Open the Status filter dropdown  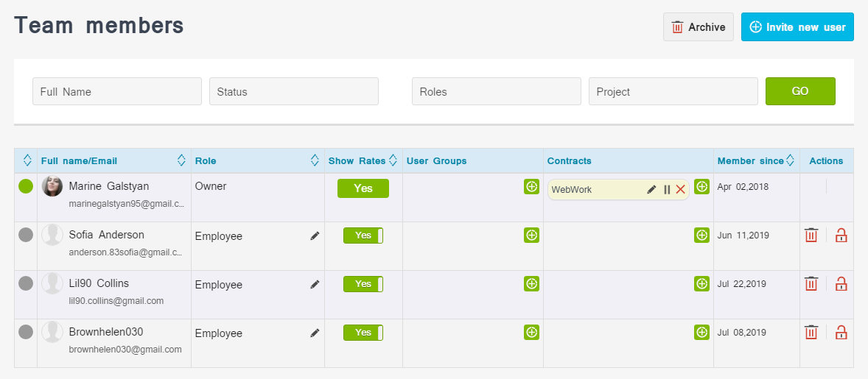(293, 91)
